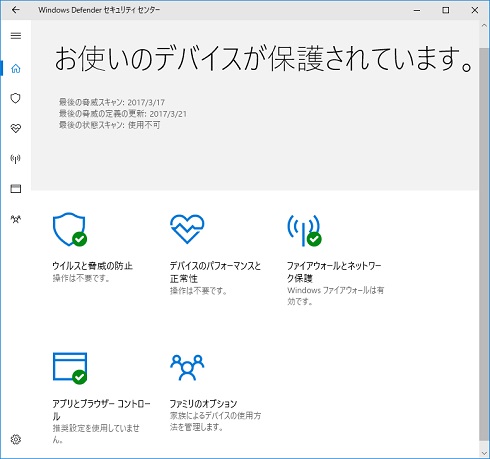This screenshot has height=459, width=490.
Task: Open ファイアウォールとネットワーク保護 tile title
Action: coord(334,272)
